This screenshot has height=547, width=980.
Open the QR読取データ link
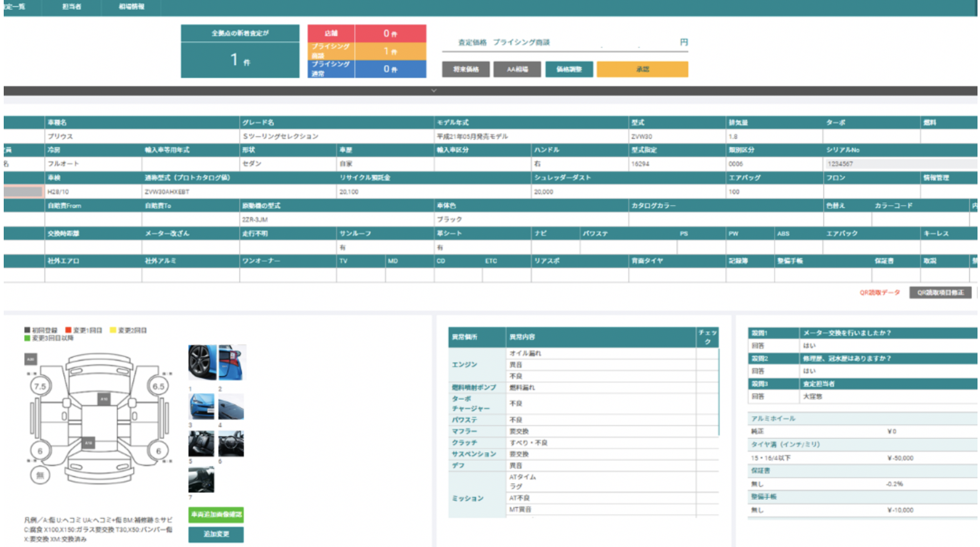pos(880,293)
